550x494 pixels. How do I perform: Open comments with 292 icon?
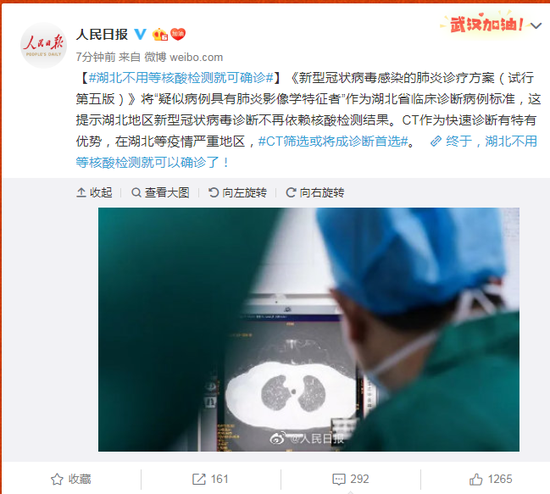click(x=350, y=479)
